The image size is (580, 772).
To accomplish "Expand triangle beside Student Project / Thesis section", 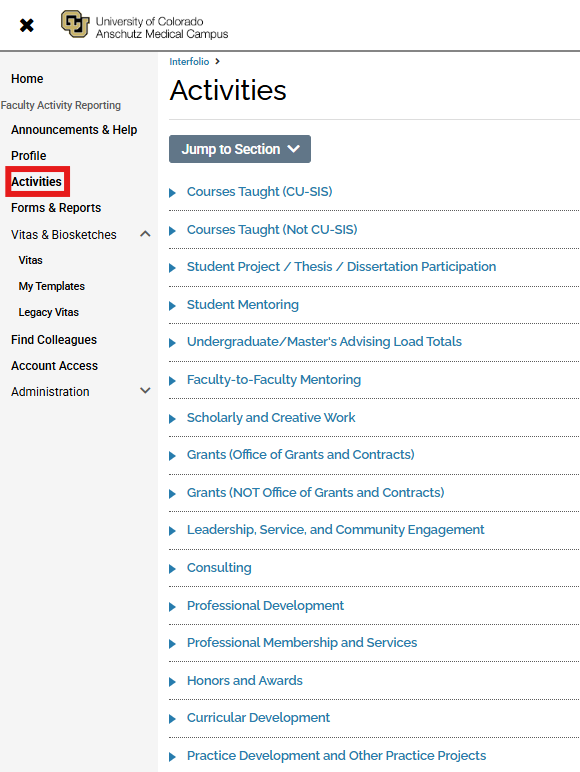I will pyautogui.click(x=172, y=268).
